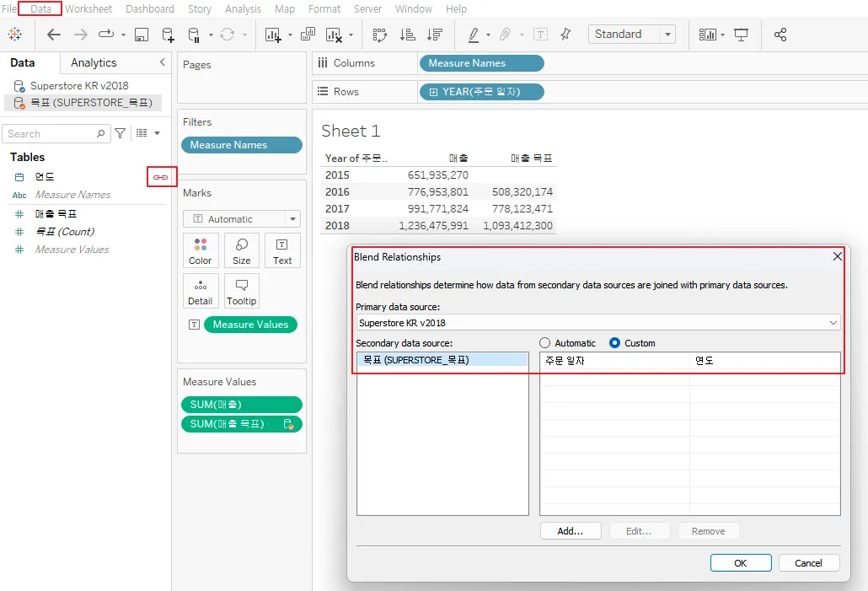This screenshot has width=868, height=591.
Task: Select the Automatic radio button
Action: [545, 343]
